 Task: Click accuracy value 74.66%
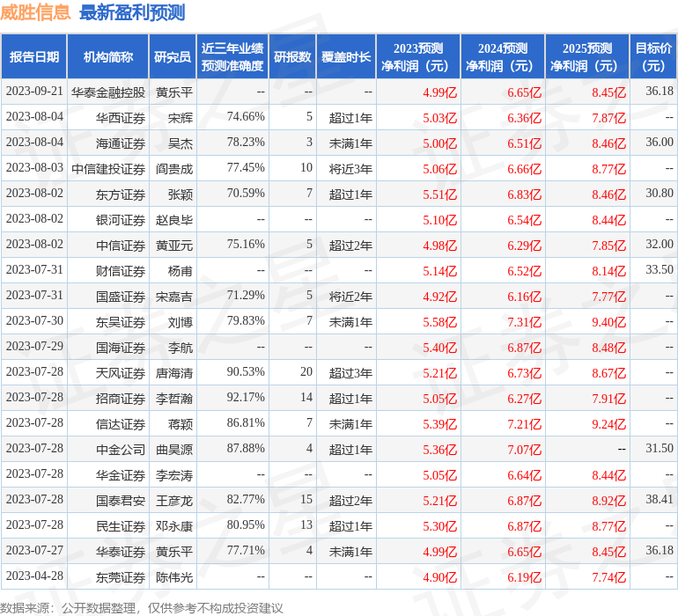pos(246,117)
